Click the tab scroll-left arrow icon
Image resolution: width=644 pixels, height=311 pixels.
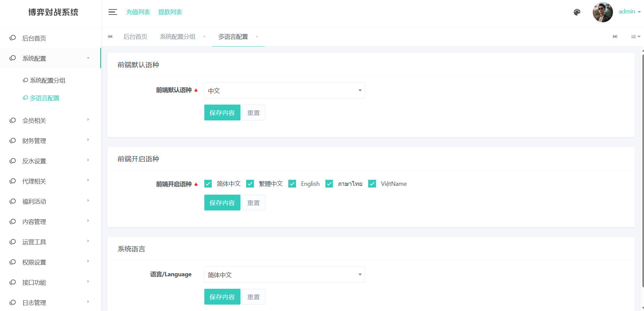(x=110, y=36)
